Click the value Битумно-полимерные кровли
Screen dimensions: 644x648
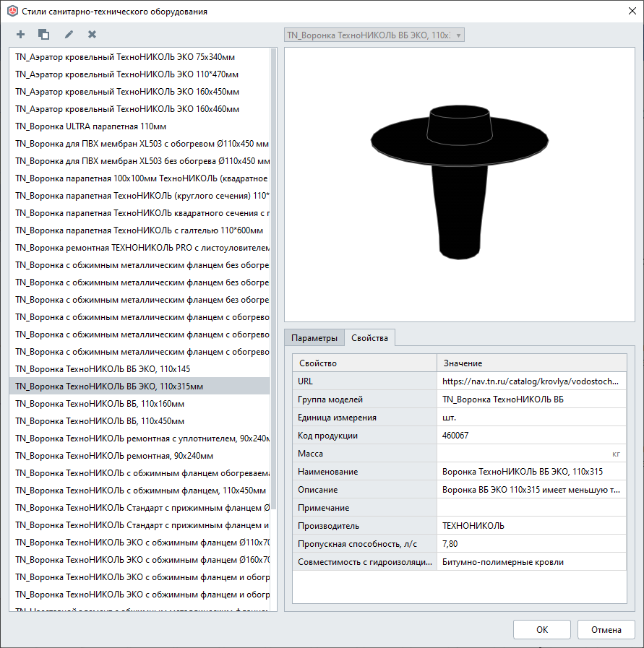(531, 562)
